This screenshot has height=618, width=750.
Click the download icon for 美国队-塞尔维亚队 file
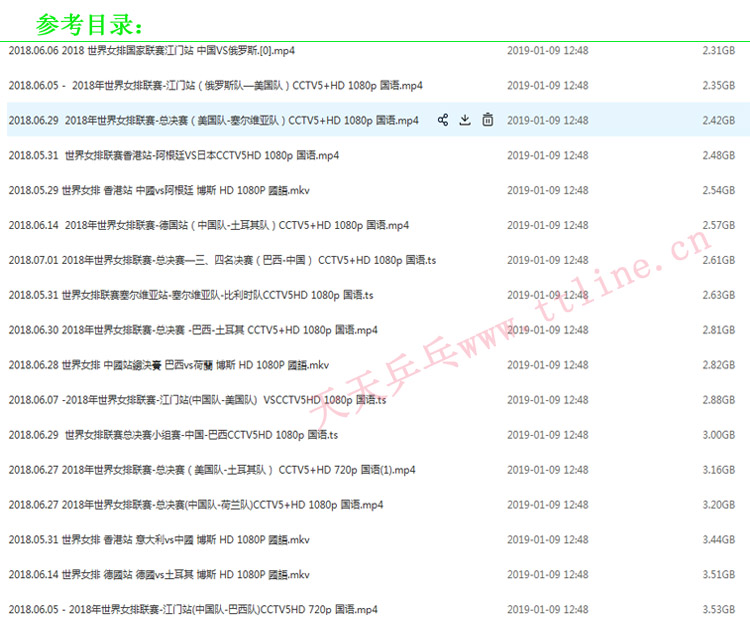[465, 120]
